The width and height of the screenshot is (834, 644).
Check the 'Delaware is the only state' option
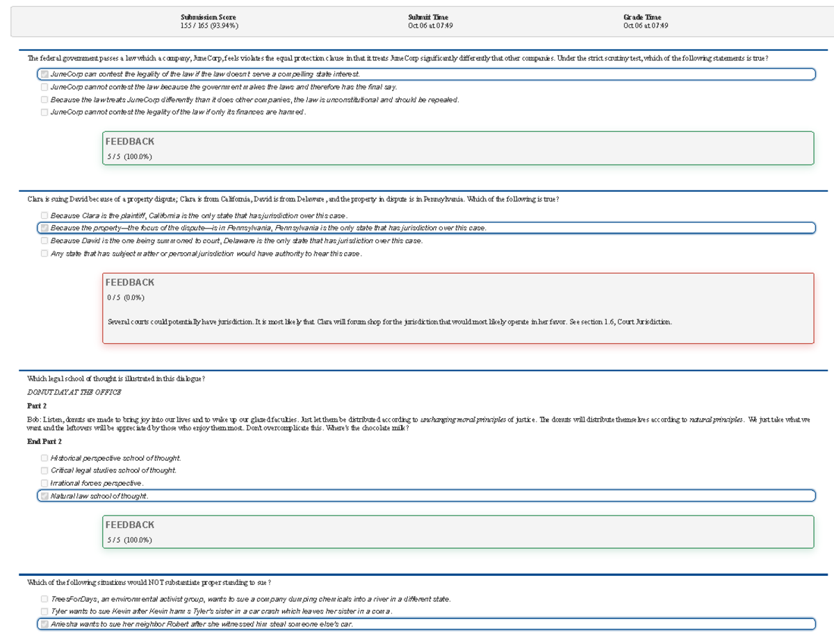[44, 240]
